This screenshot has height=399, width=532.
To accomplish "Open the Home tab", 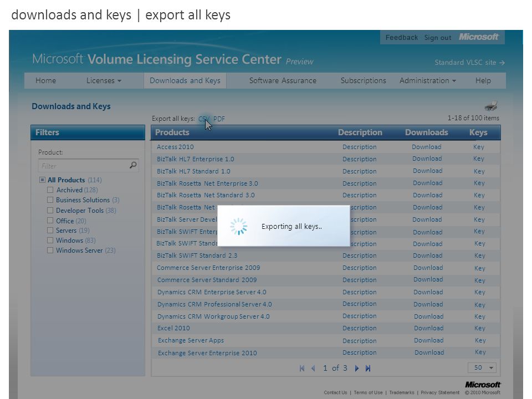I will pos(46,80).
